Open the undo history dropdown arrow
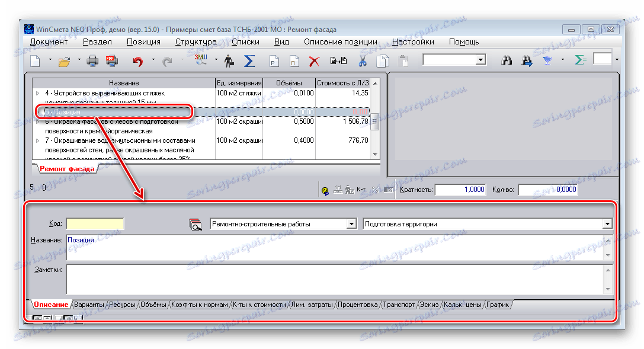 click(153, 60)
